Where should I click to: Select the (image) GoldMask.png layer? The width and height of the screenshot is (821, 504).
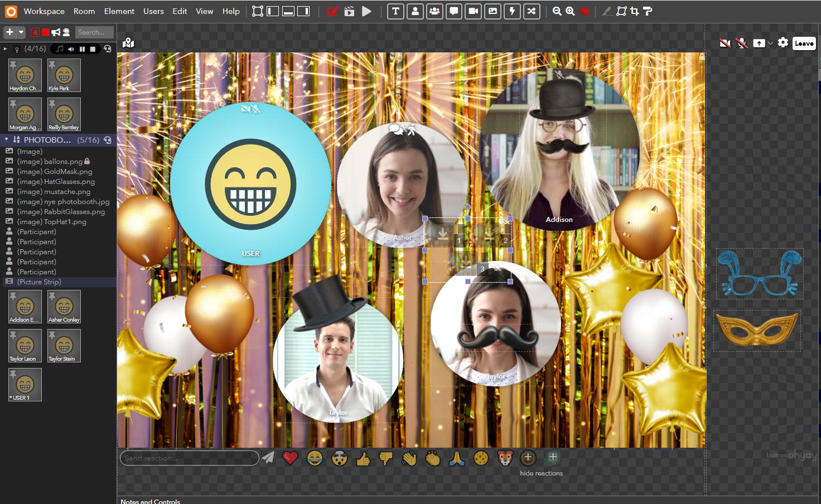point(55,172)
